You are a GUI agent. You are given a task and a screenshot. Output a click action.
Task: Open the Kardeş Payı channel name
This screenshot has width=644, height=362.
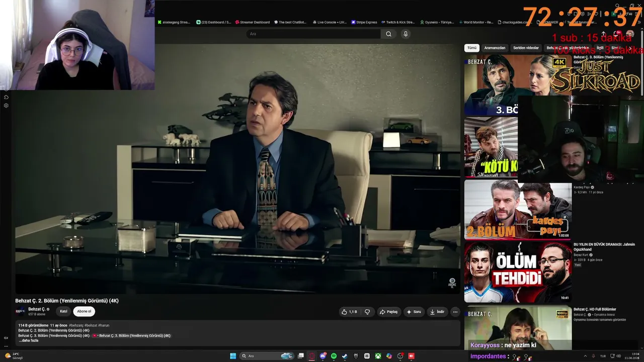click(582, 187)
